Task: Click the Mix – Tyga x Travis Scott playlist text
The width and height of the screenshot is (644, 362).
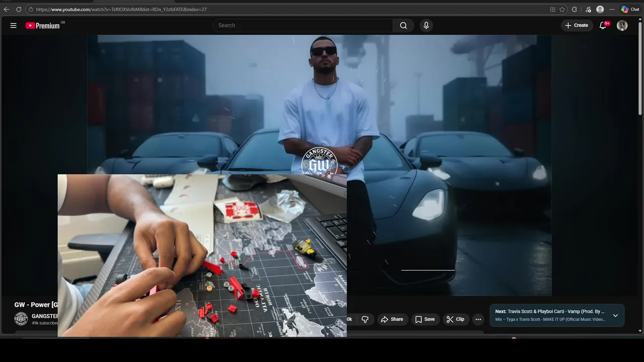Action: [550, 319]
